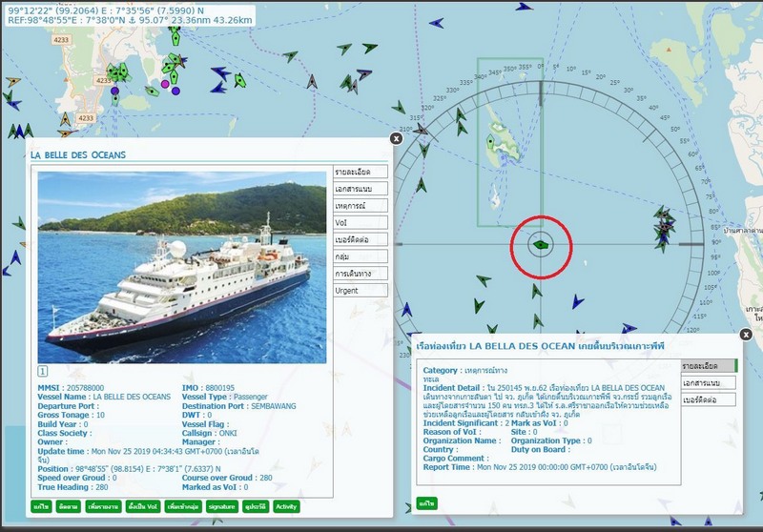Click the Vessel Type value Passenger
763x532 pixels.
[x=251, y=397]
